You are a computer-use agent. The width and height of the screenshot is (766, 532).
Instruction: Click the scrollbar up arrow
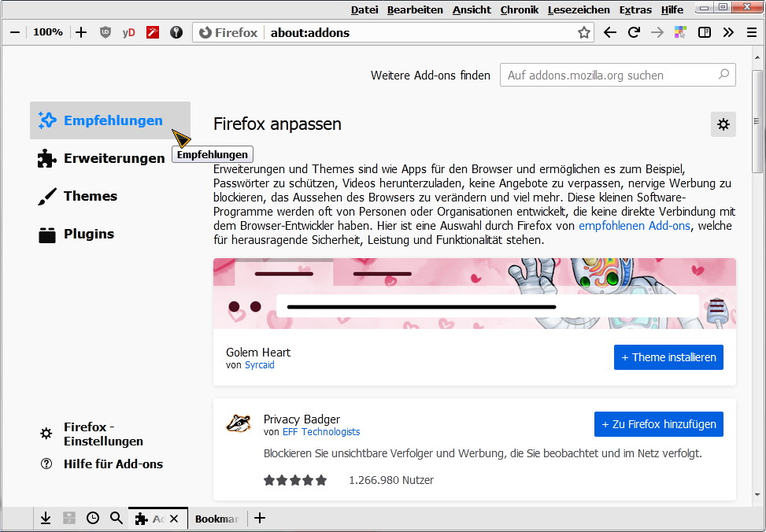(x=757, y=57)
